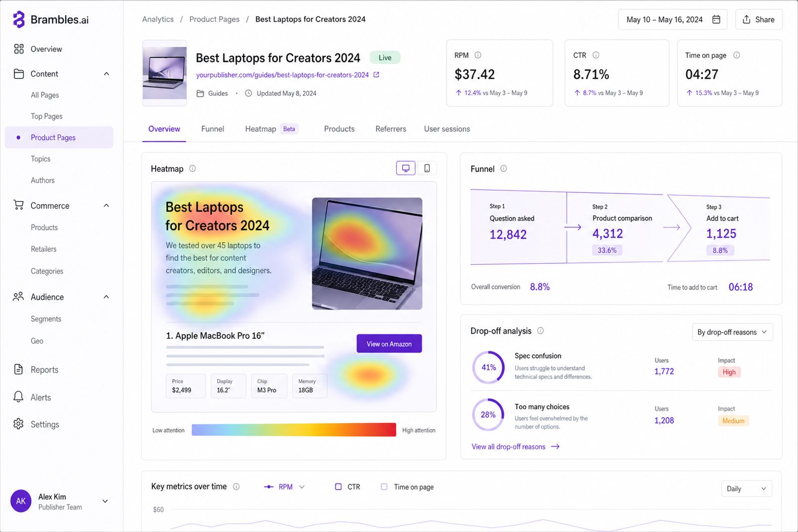Click the Share button
Viewport: 798px width, 532px height.
(x=759, y=19)
